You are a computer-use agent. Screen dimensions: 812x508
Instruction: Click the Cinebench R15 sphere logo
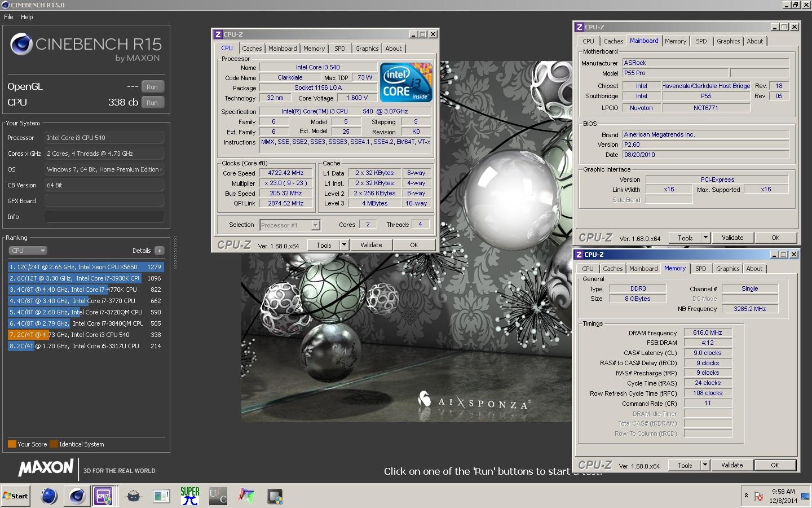[21, 45]
